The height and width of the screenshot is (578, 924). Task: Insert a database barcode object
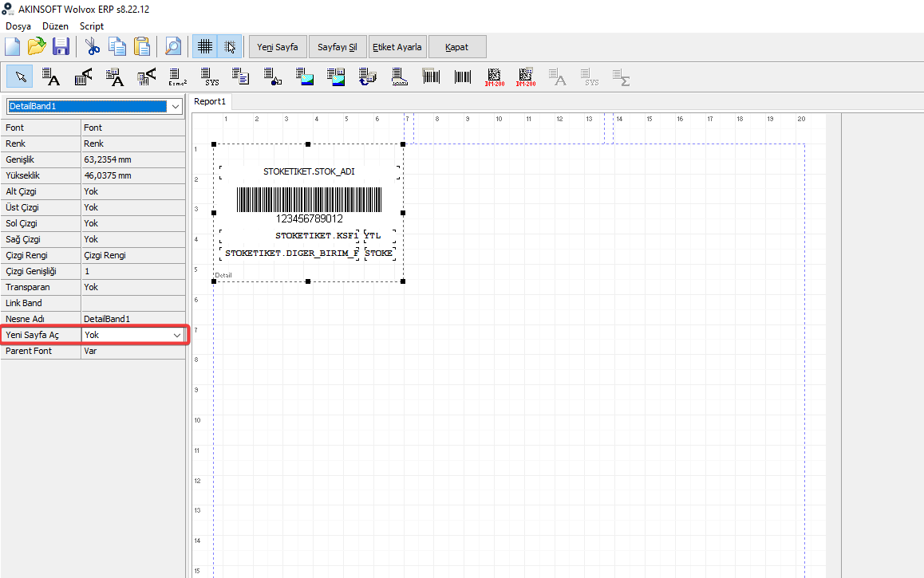432,77
